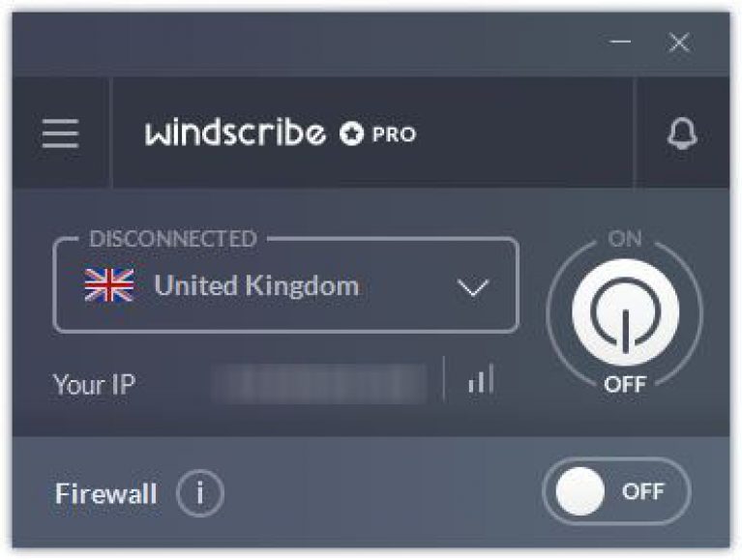742x560 pixels.
Task: Show Firewall info via the i icon
Action: pyautogui.click(x=200, y=493)
